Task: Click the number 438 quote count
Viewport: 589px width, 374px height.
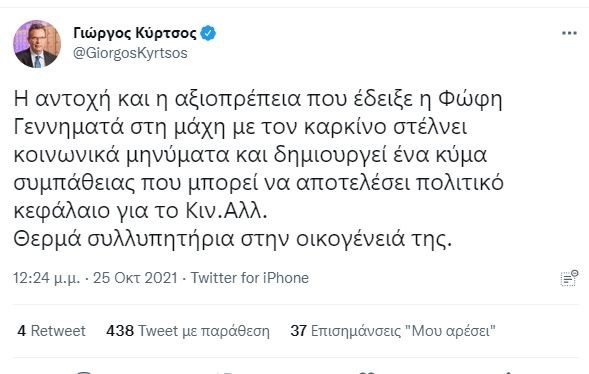Action: [120, 331]
